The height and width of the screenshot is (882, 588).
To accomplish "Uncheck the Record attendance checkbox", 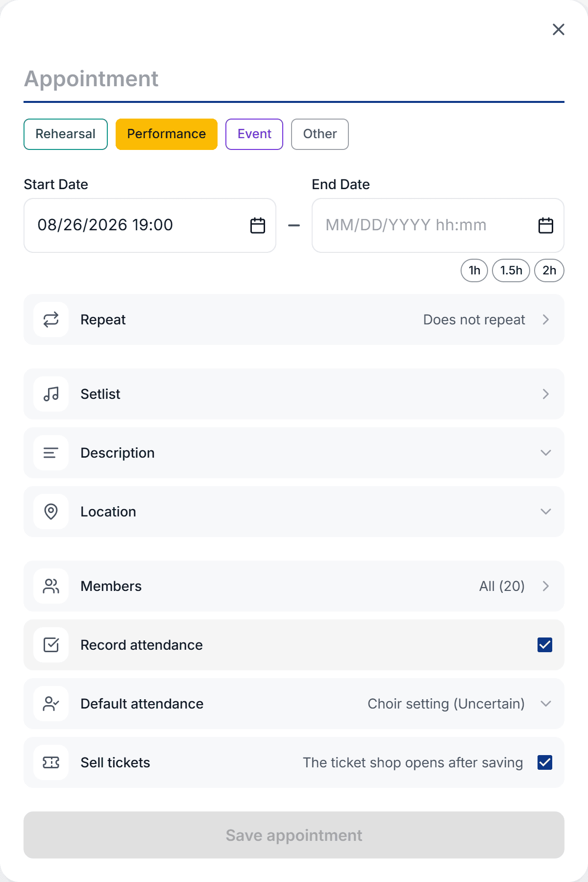I will click(x=545, y=645).
